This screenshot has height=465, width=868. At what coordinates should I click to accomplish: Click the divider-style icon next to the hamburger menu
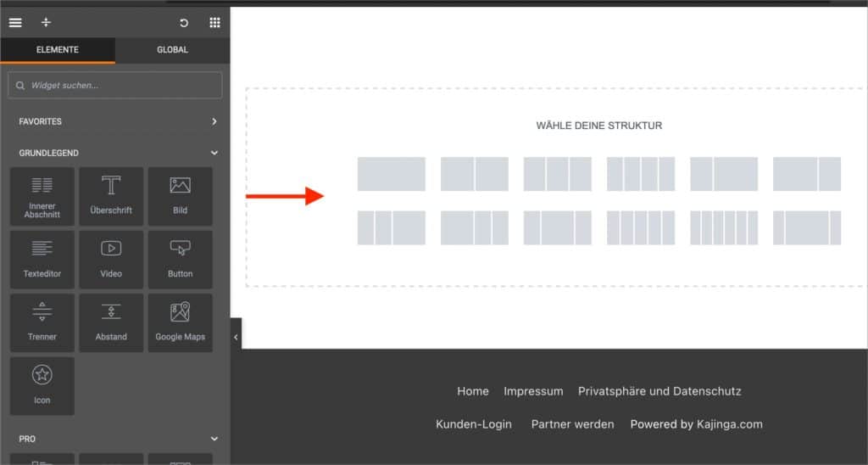(x=46, y=22)
